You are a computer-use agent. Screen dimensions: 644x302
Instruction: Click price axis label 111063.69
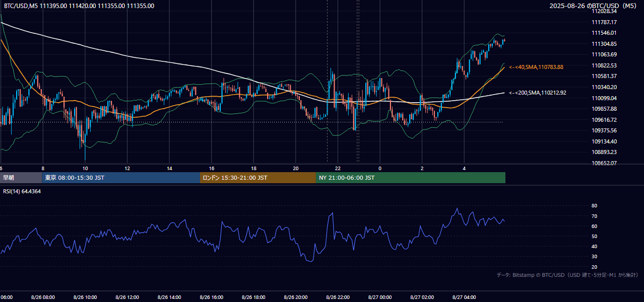coord(604,54)
